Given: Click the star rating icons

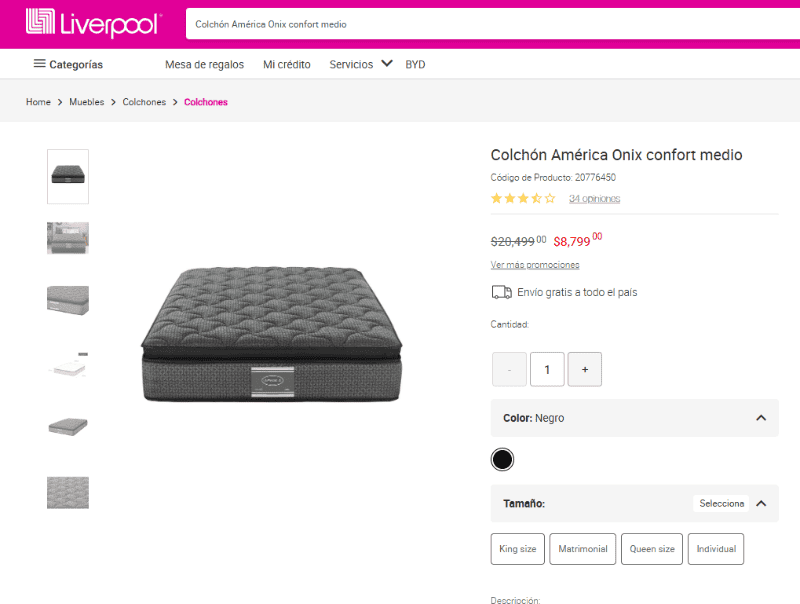Looking at the screenshot, I should coord(523,198).
